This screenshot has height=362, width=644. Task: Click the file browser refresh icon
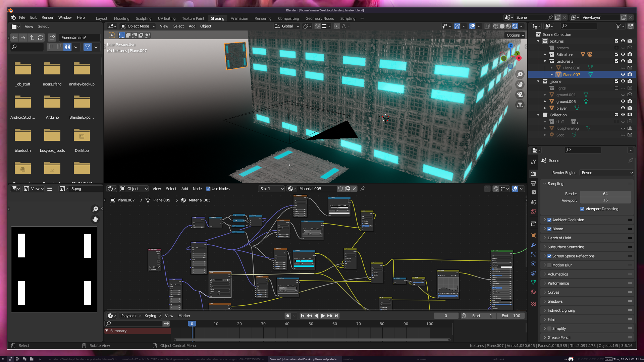tap(41, 38)
